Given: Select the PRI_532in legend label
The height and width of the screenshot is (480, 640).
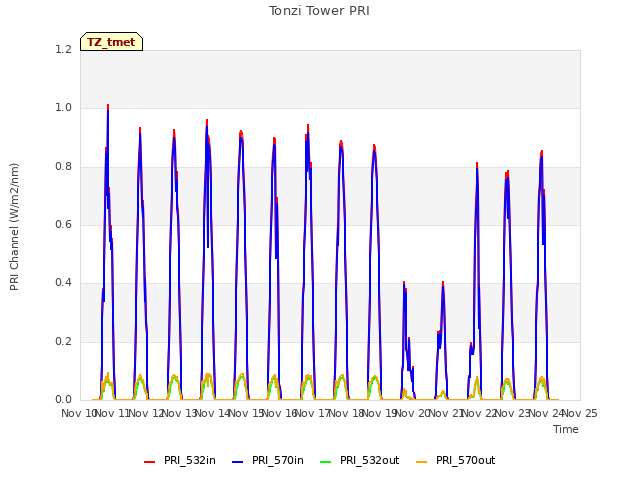Looking at the screenshot, I should pos(190,460).
